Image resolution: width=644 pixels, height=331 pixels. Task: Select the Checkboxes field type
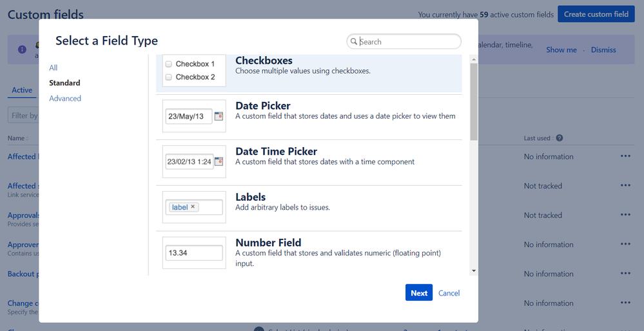pyautogui.click(x=309, y=72)
